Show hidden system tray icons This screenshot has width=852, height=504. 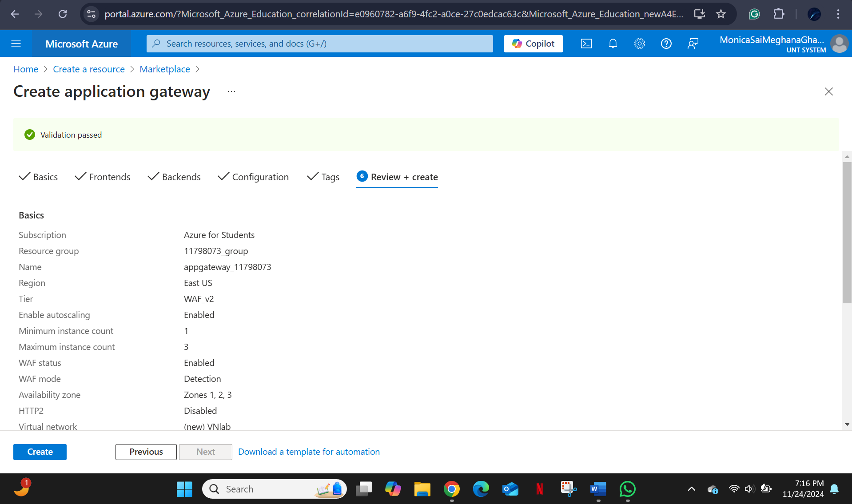click(x=691, y=489)
